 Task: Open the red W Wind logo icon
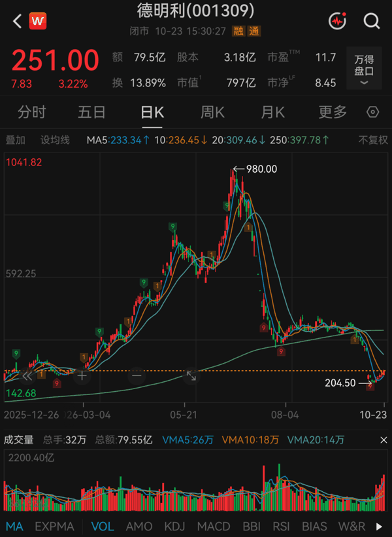[38, 21]
